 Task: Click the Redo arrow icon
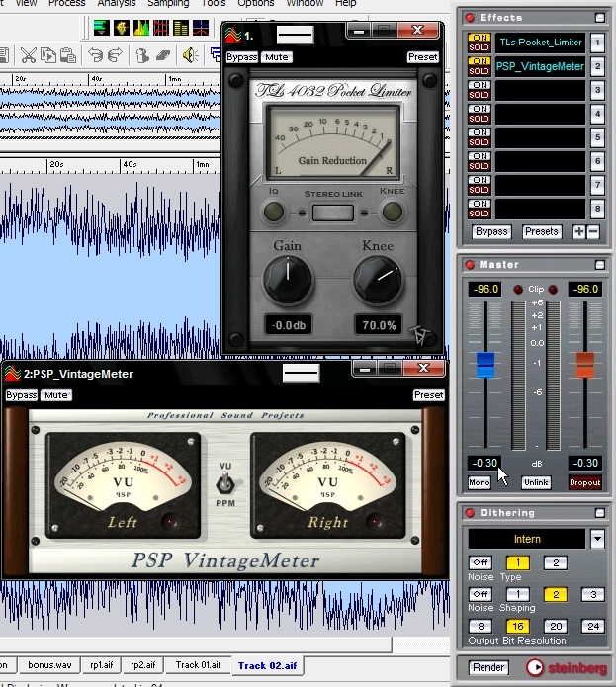115,55
